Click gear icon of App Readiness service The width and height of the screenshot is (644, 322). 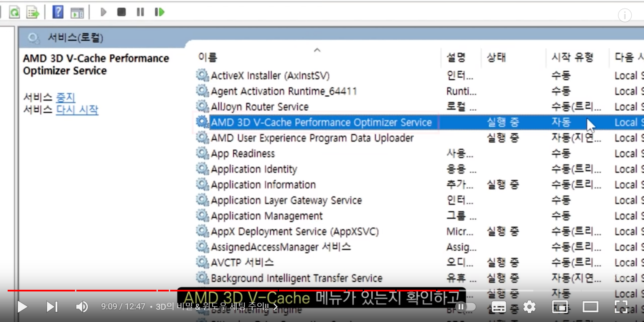click(202, 153)
